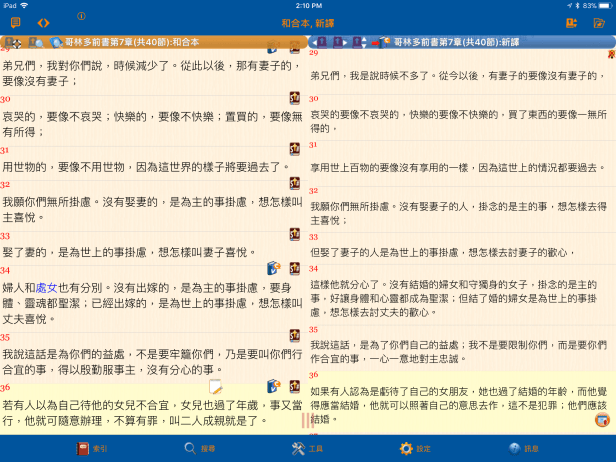616x462 pixels.
Task: Tap the orange pane divider handle at bottom
Action: pyautogui.click(x=307, y=421)
